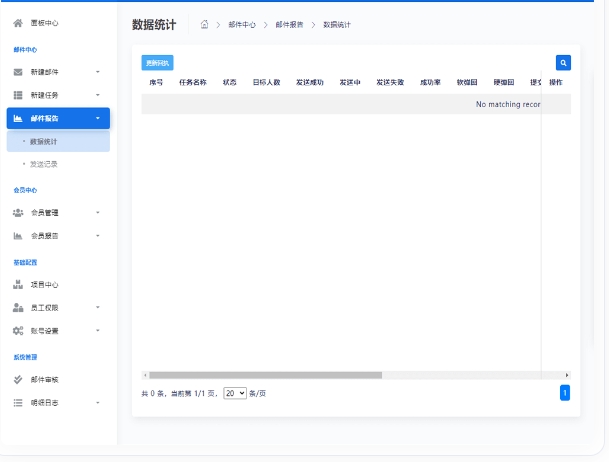The image size is (609, 462).
Task: Expand the 新建邮件 chevron
Action: coord(98,72)
